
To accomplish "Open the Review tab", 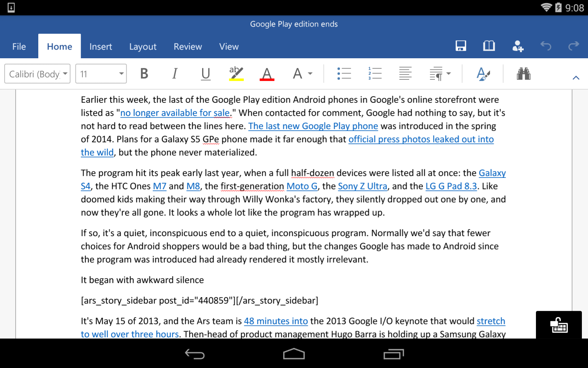I will coord(188,46).
